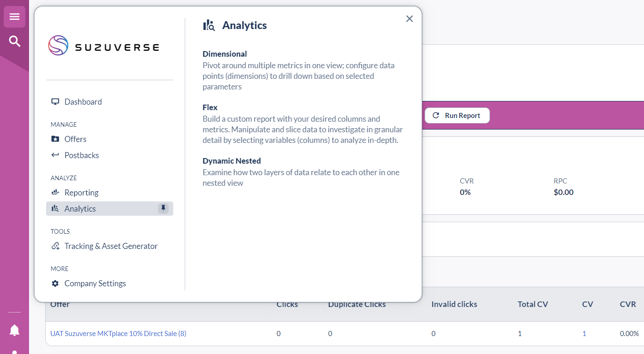This screenshot has height=354, width=644.
Task: Open the Dynamic Nested view
Action: [231, 161]
